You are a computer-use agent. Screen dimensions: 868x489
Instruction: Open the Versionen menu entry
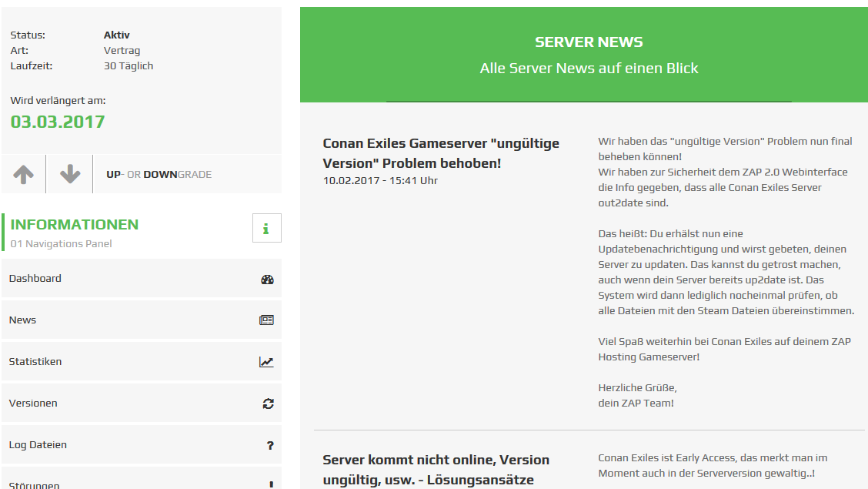click(x=33, y=404)
